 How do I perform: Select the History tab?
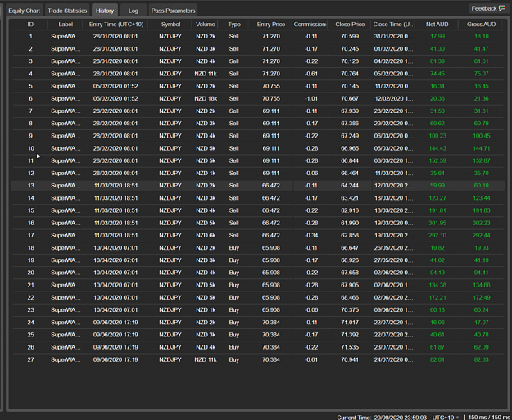[x=105, y=11]
